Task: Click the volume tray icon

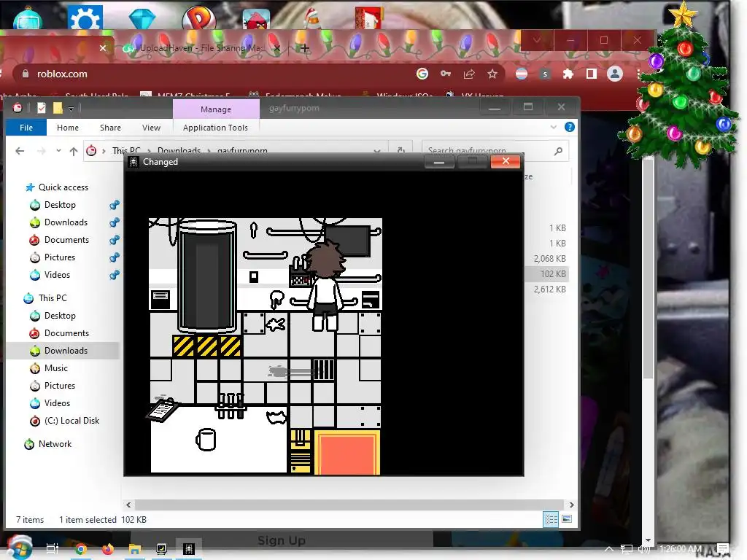Action: click(x=644, y=549)
